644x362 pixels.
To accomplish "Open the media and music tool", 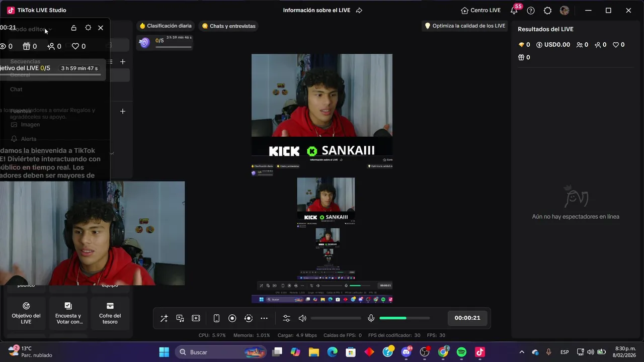I will (180, 318).
